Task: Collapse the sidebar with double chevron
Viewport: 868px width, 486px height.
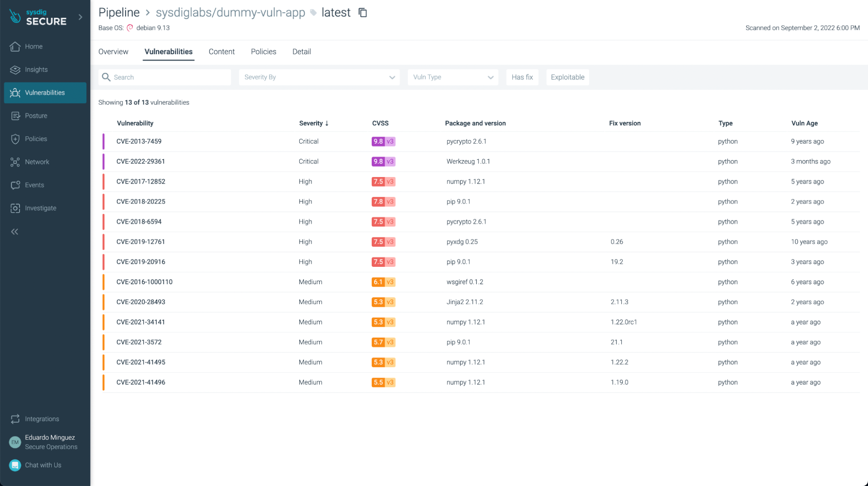Action: (x=15, y=232)
